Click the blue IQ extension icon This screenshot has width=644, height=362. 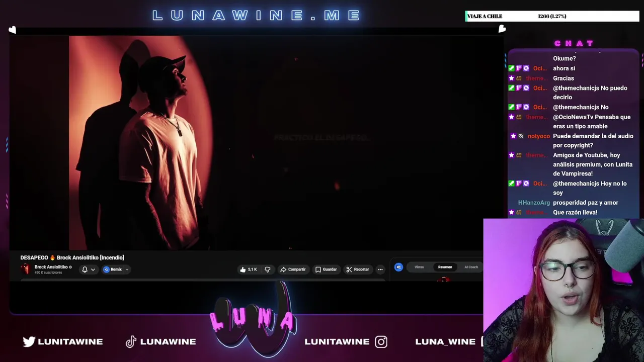pyautogui.click(x=398, y=267)
